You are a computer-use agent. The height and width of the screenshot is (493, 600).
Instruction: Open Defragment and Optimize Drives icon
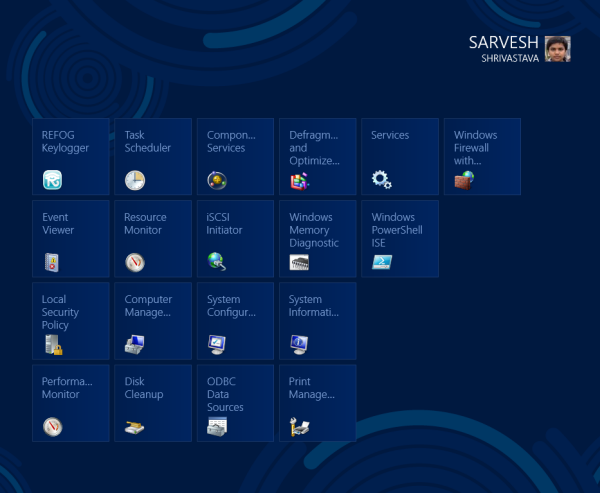(x=299, y=181)
